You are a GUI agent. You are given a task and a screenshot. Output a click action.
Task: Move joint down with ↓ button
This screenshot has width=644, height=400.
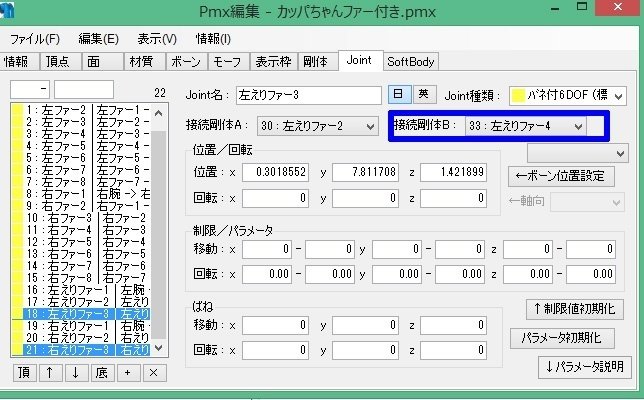(76, 373)
